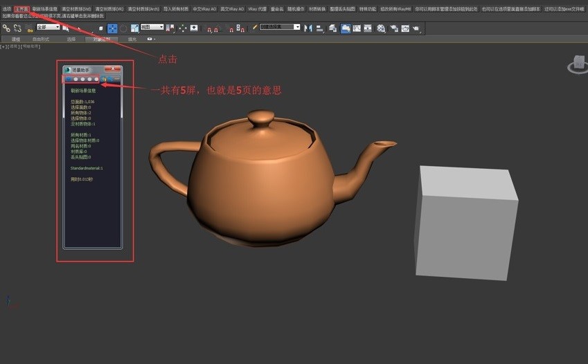Image resolution: width=588 pixels, height=364 pixels.
Task: Click the 刷新场景信息 link in 场景助手 panel
Action: (x=83, y=91)
